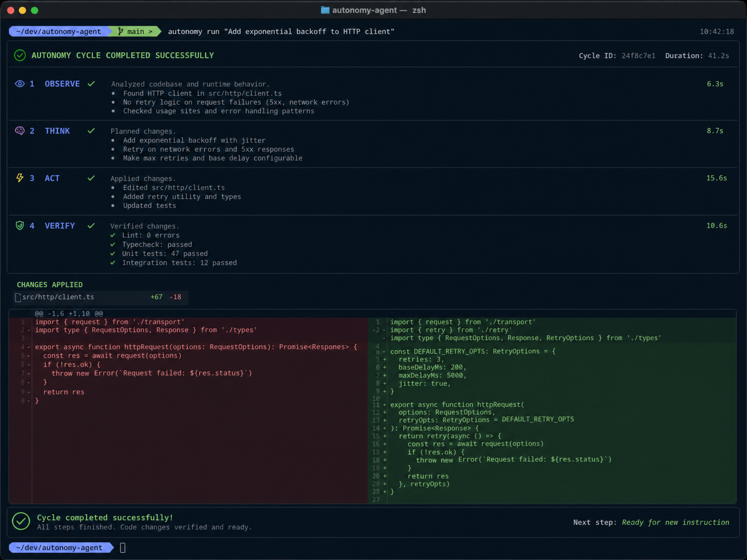The height and width of the screenshot is (560, 747).
Task: Click the Cycle ID 24f8c7e1 value
Action: [x=638, y=56]
